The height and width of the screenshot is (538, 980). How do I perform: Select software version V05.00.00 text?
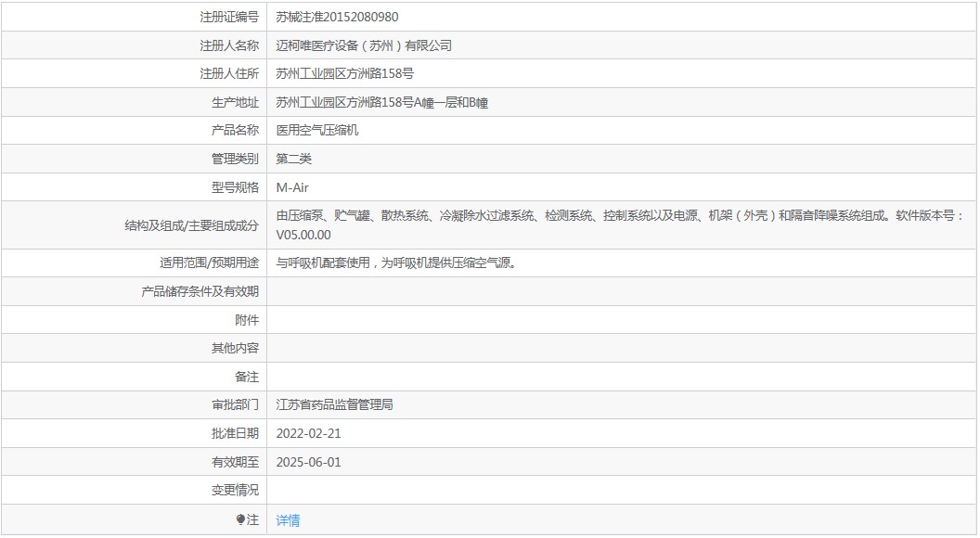pyautogui.click(x=303, y=235)
